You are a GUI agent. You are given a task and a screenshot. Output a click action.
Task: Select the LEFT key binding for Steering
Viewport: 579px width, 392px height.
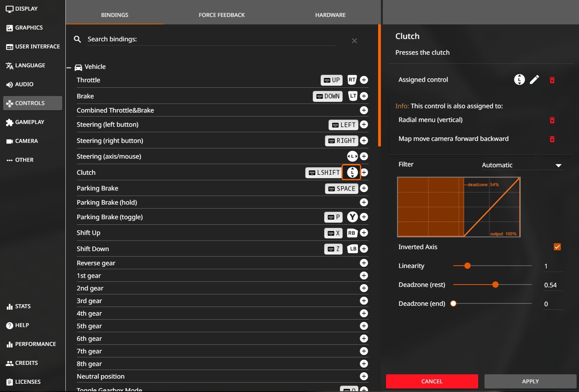pos(343,125)
